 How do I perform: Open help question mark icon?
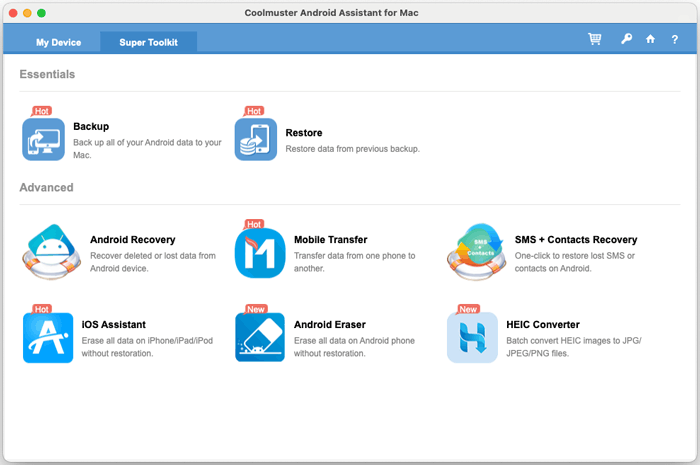point(675,39)
